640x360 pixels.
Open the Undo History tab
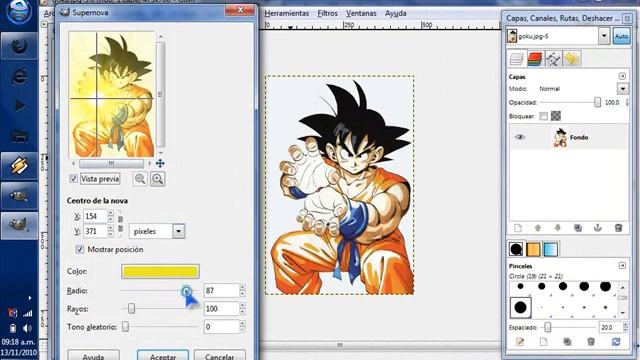(571, 59)
